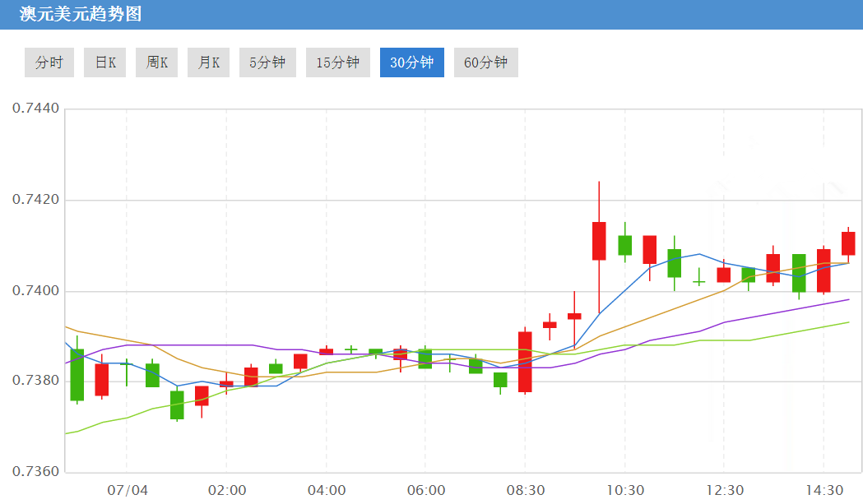Switch to the 15分钟 interval
This screenshot has height=504, width=863.
click(x=337, y=62)
